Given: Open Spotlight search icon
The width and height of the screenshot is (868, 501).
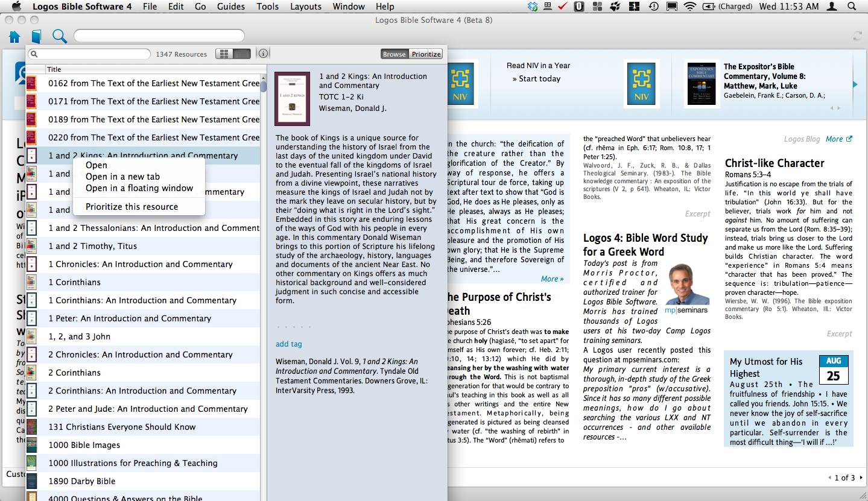Looking at the screenshot, I should tap(851, 7).
